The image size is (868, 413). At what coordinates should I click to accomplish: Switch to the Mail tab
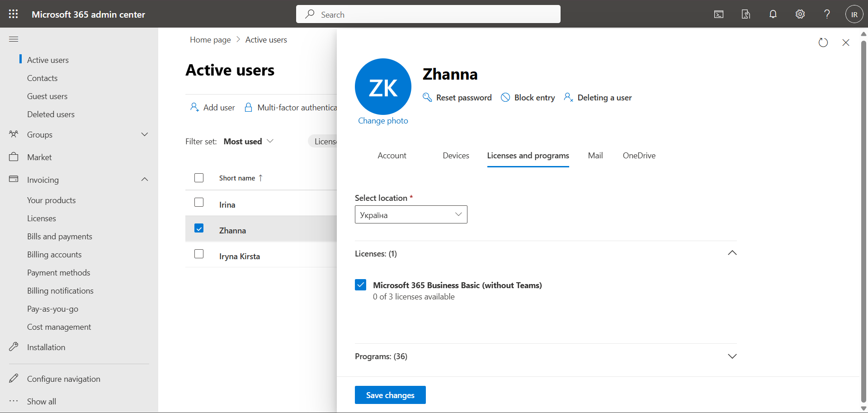pos(595,156)
